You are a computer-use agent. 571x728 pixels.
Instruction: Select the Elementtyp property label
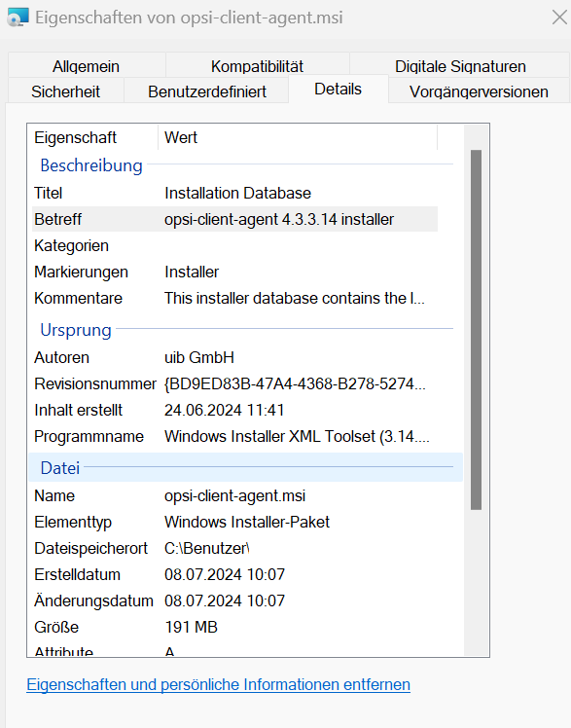pyautogui.click(x=73, y=522)
